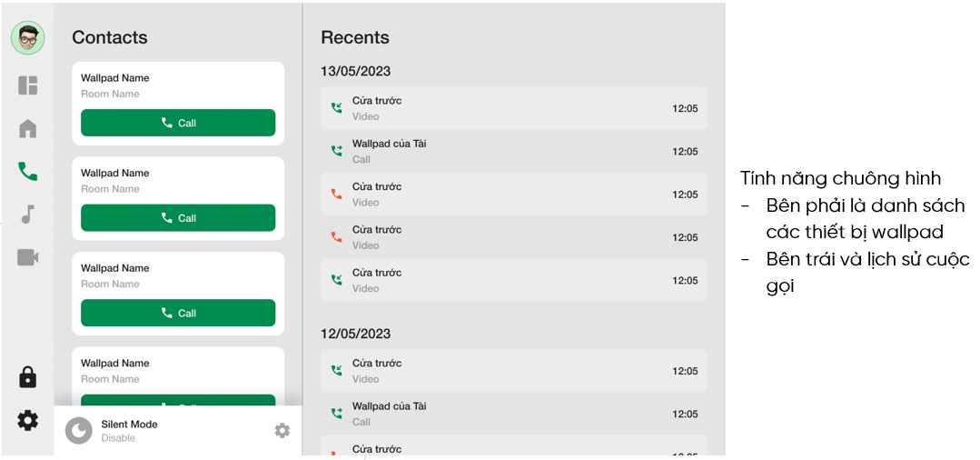Open Wallpad của Tài call under 12/05/2023

pyautogui.click(x=513, y=414)
